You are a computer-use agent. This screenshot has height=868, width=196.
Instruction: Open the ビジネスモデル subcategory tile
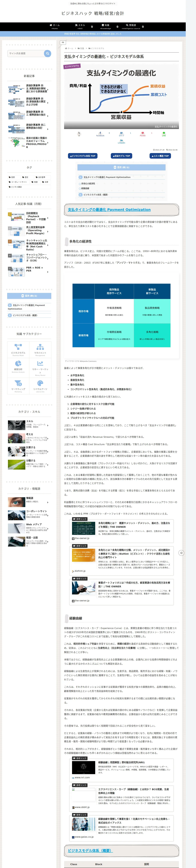click(18, 350)
